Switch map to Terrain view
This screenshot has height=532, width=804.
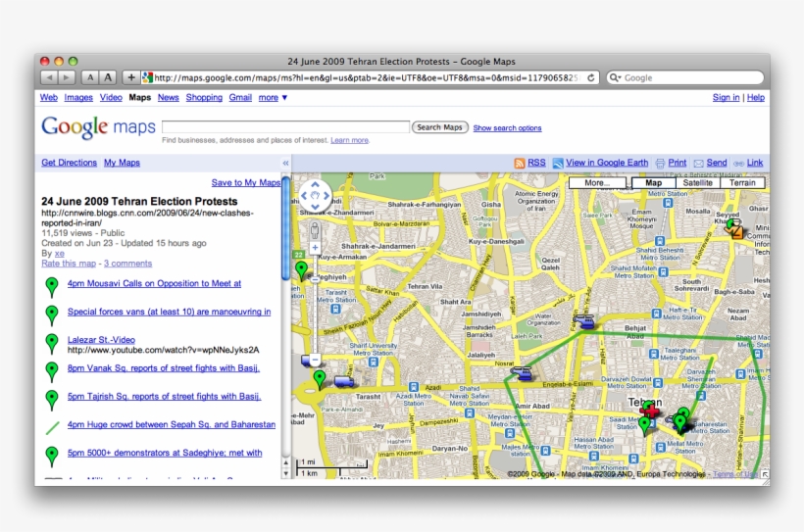742,183
